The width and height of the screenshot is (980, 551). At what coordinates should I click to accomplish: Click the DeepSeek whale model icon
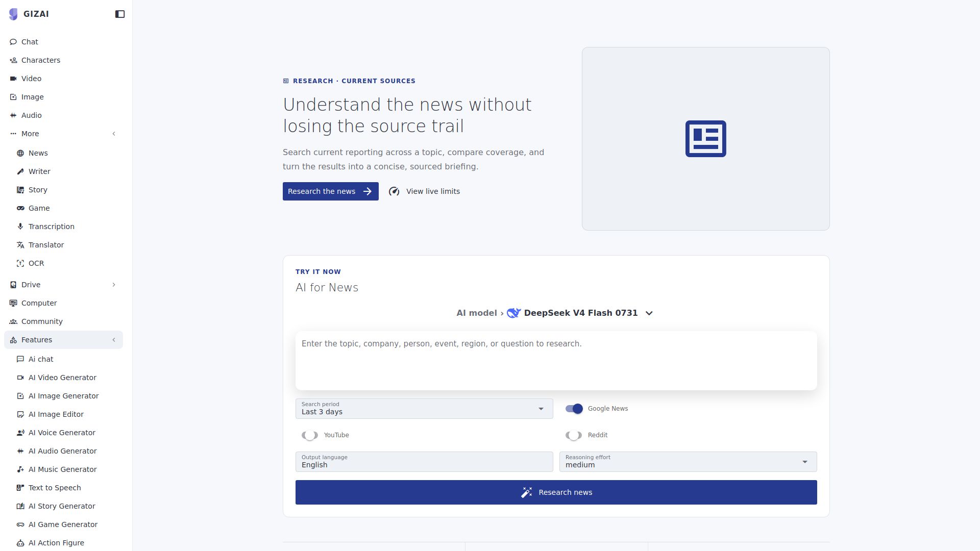coord(513,313)
